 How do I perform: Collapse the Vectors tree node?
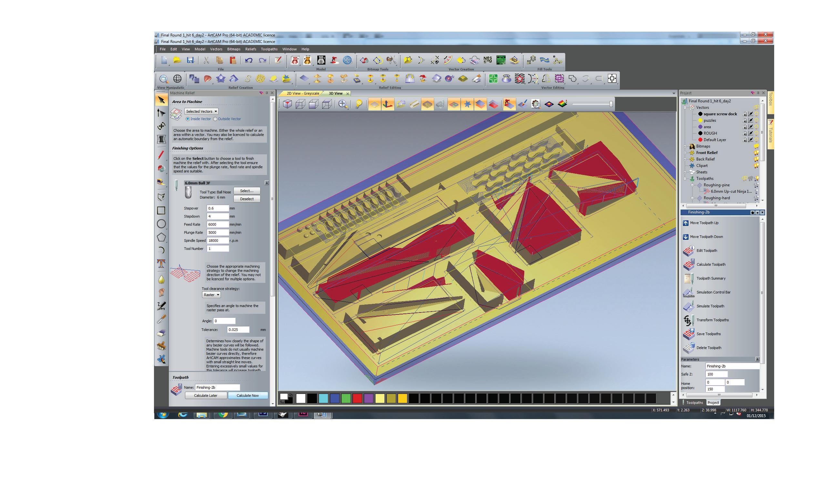tap(685, 108)
